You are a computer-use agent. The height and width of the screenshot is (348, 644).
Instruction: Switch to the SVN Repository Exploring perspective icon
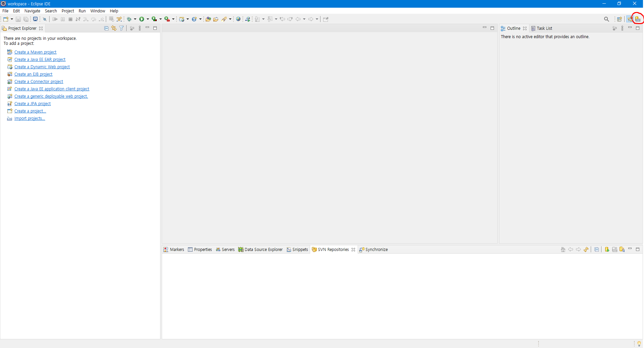638,19
